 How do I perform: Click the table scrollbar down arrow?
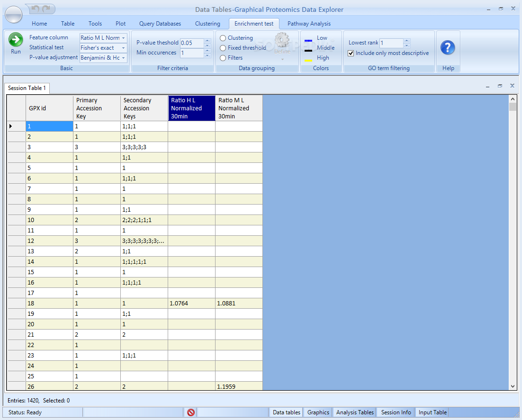(513, 386)
